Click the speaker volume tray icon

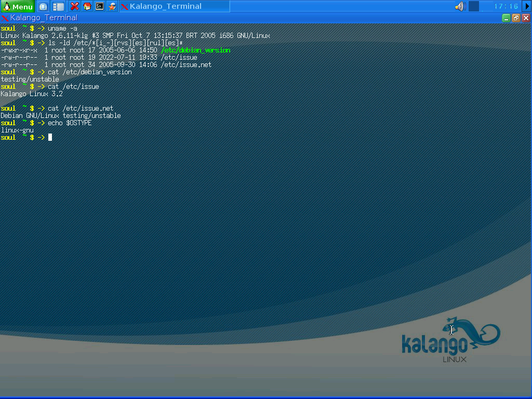point(460,6)
